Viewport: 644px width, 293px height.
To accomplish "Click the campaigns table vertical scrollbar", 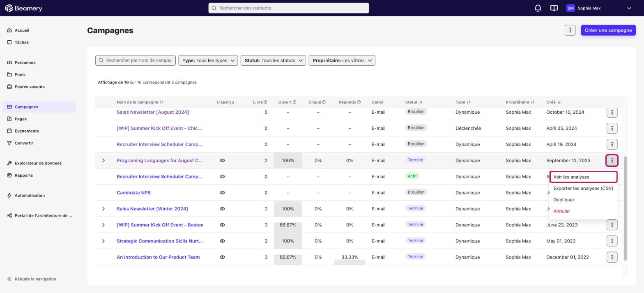I will [x=626, y=208].
